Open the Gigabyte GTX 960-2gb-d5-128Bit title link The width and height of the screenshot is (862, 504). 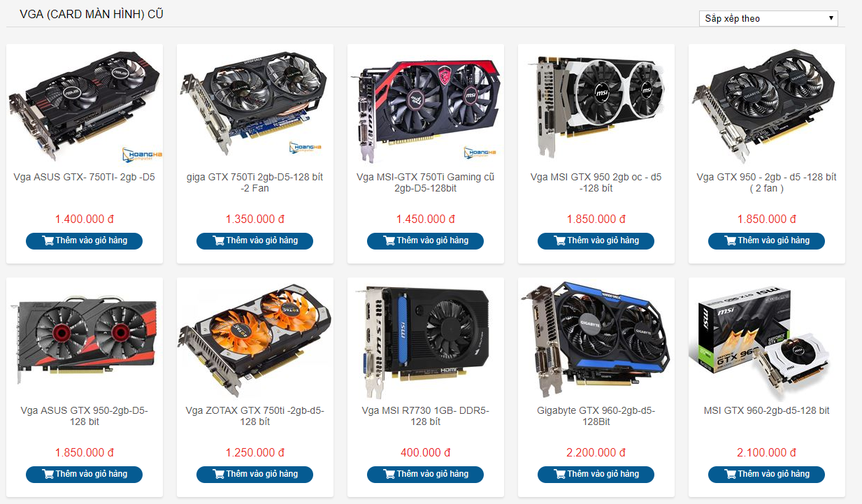coord(596,416)
